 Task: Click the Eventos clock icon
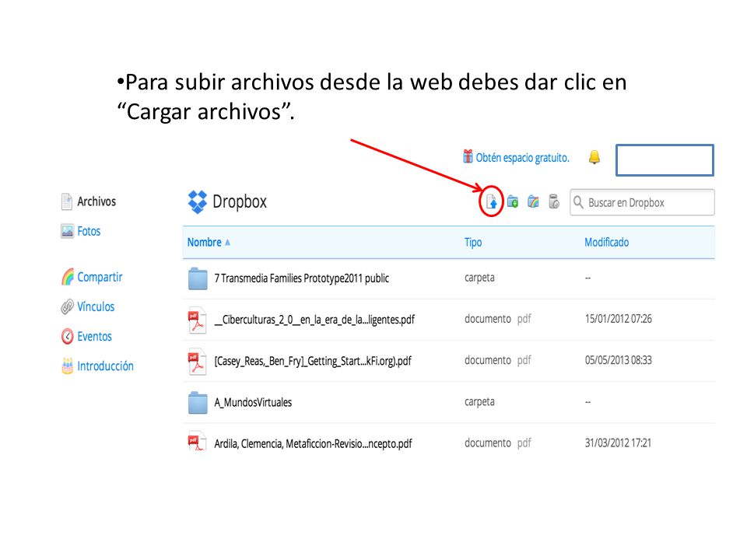coord(67,336)
